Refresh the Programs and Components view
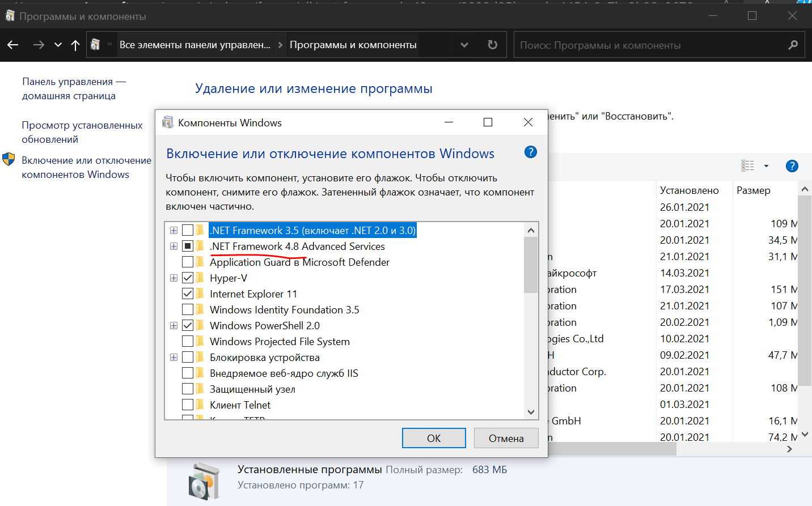The image size is (812, 506). [x=493, y=45]
